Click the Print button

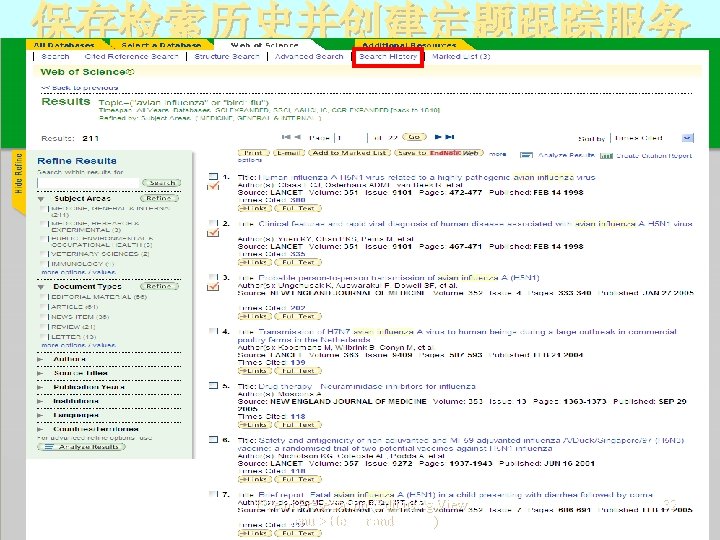tap(253, 153)
